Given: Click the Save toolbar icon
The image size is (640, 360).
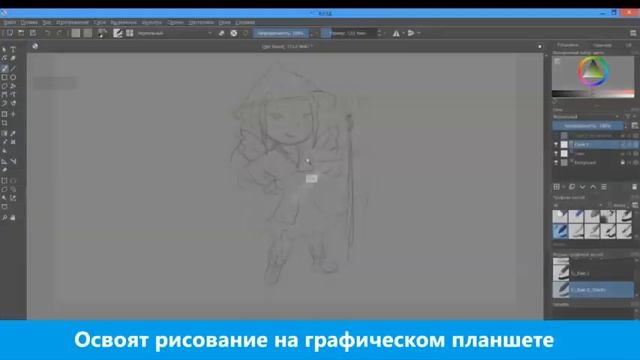Looking at the screenshot, I should tap(33, 33).
